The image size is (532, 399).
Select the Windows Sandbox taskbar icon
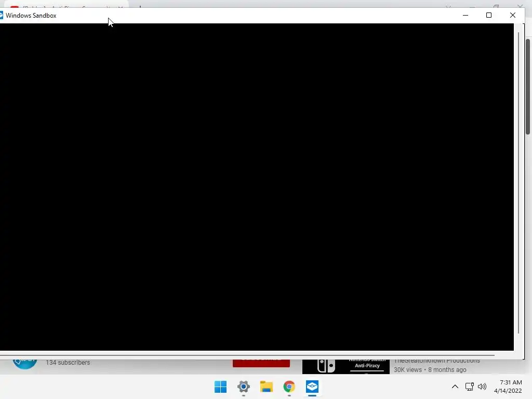[312, 387]
